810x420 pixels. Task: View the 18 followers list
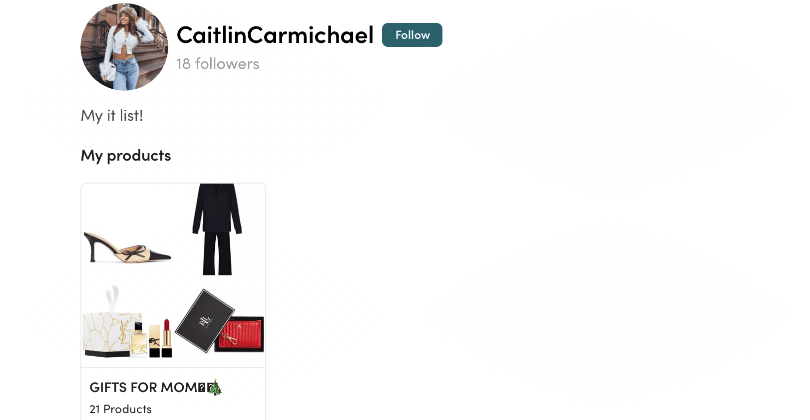217,64
